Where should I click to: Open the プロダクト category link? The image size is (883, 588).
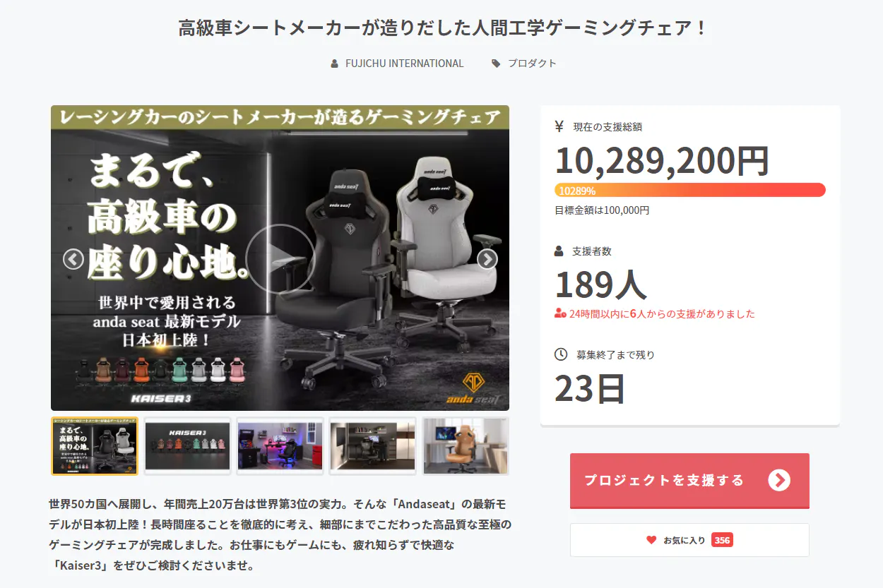(x=533, y=64)
